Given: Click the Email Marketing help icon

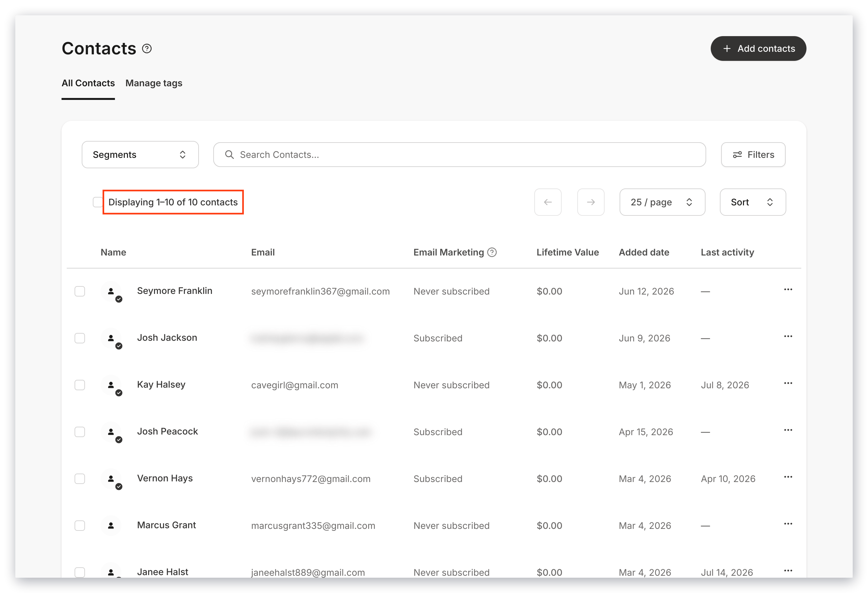Looking at the screenshot, I should pyautogui.click(x=492, y=253).
